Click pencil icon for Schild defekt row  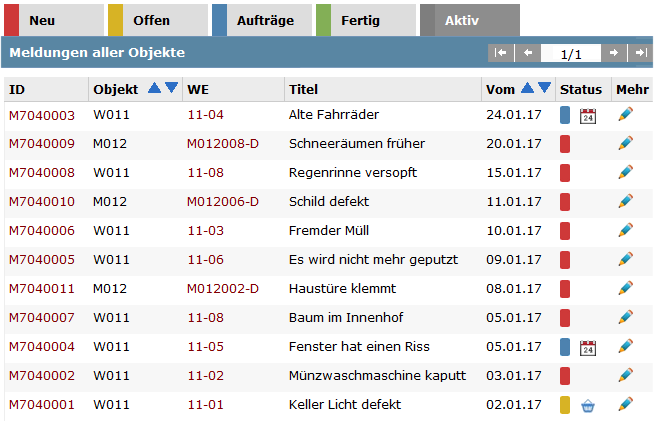click(x=626, y=202)
